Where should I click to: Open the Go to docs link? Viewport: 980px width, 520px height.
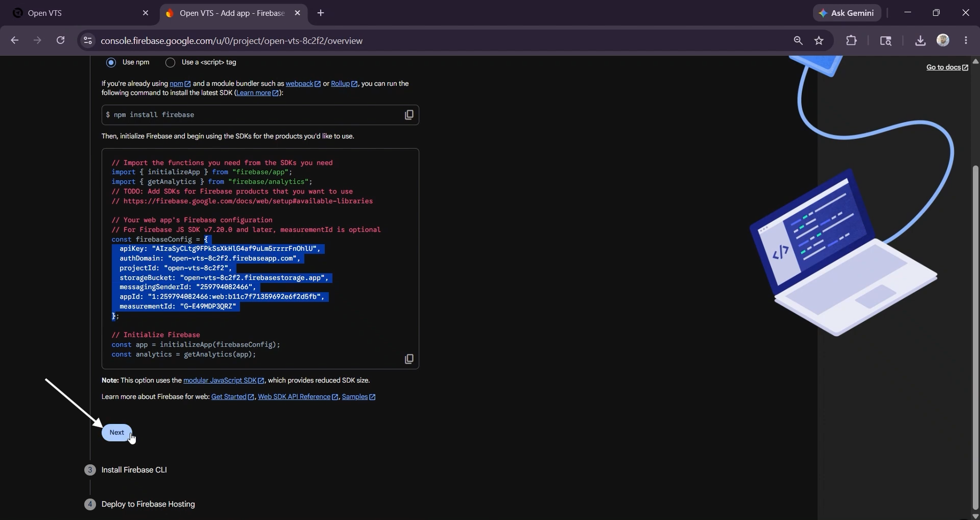pos(947,67)
